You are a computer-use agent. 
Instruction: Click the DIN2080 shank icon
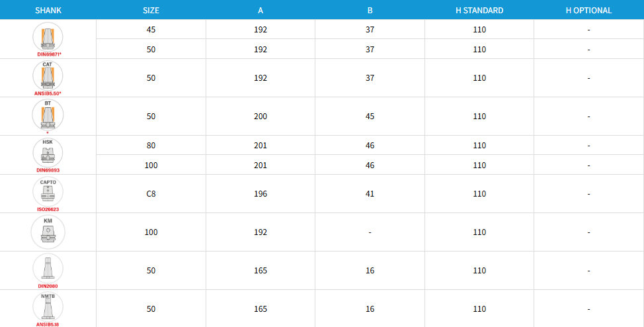(48, 268)
